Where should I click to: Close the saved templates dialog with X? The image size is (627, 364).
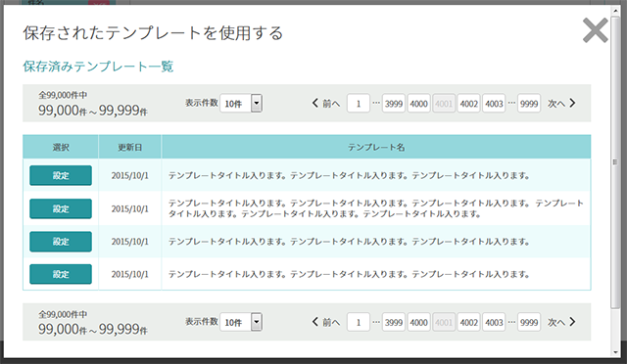tap(595, 30)
